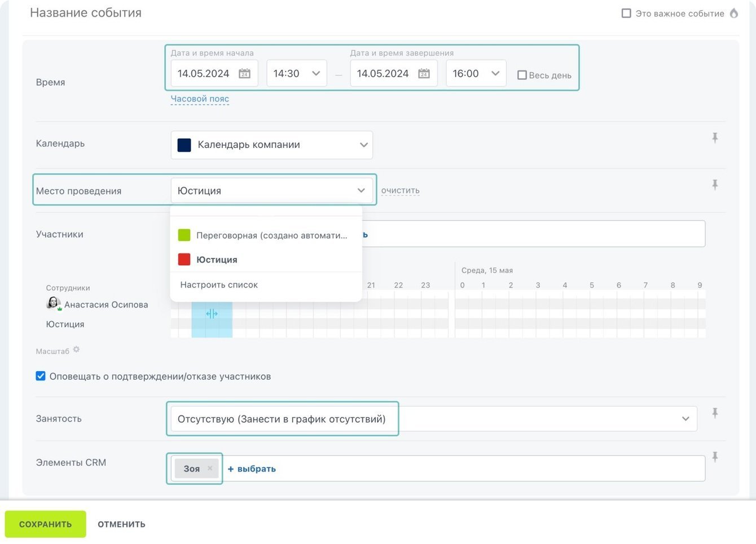The width and height of the screenshot is (756, 544).
Task: Click the Часовой пояс link
Action: pyautogui.click(x=200, y=99)
